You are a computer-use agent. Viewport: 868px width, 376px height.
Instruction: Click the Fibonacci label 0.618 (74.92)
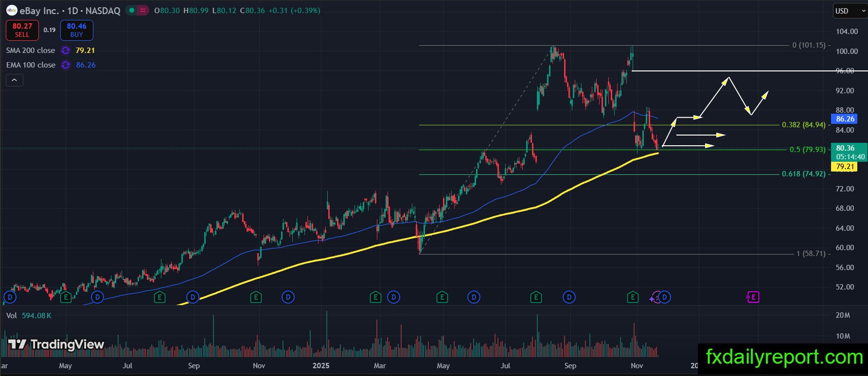tap(804, 174)
